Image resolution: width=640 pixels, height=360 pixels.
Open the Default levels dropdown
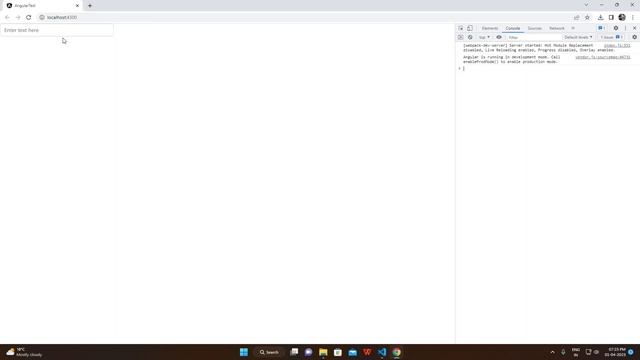click(578, 37)
